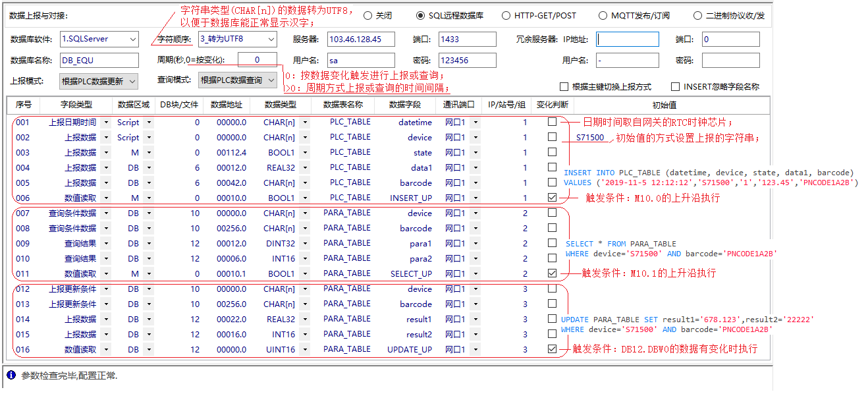868x394 pixels.
Task: Click the info icon in status bar
Action: click(11, 376)
